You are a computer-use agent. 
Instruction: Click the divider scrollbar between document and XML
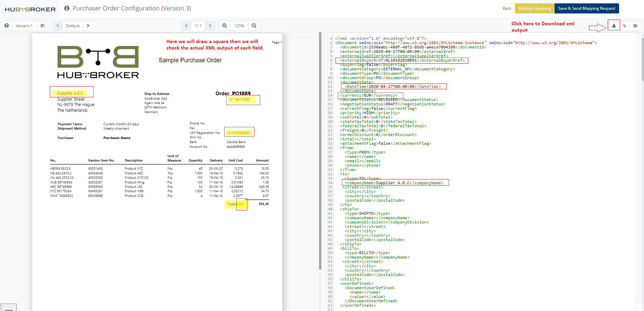click(320, 151)
